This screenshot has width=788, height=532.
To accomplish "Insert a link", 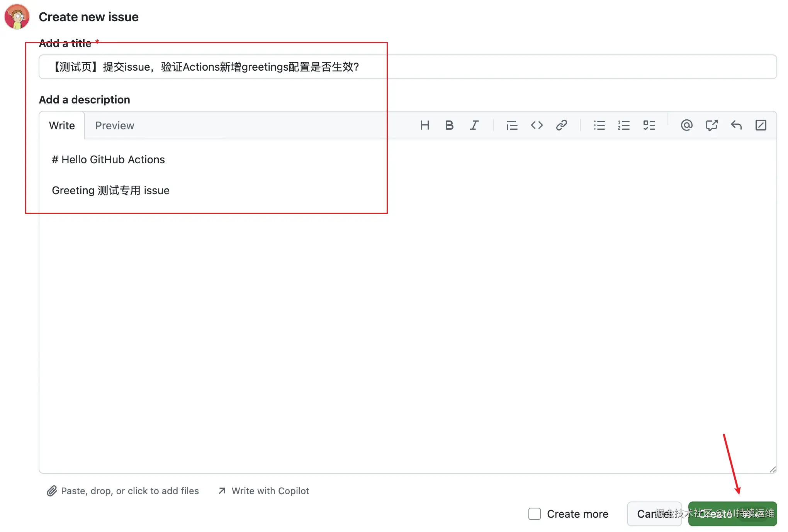I will pos(562,125).
